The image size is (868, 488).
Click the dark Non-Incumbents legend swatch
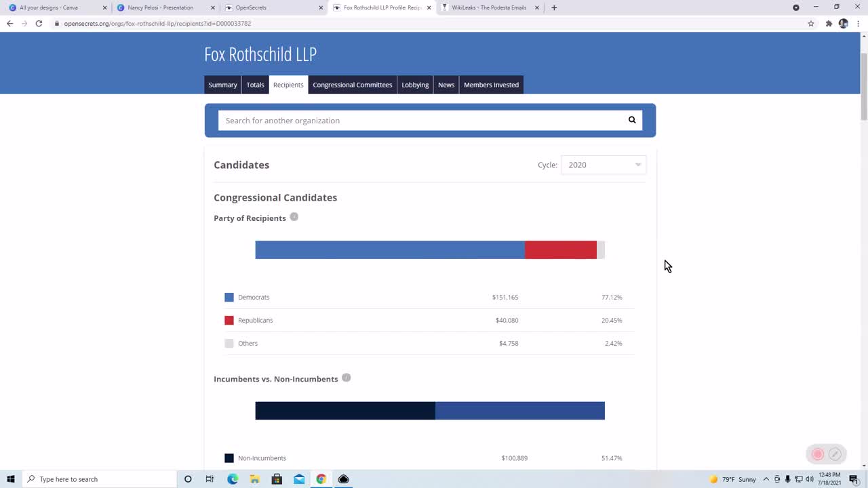[x=229, y=457]
